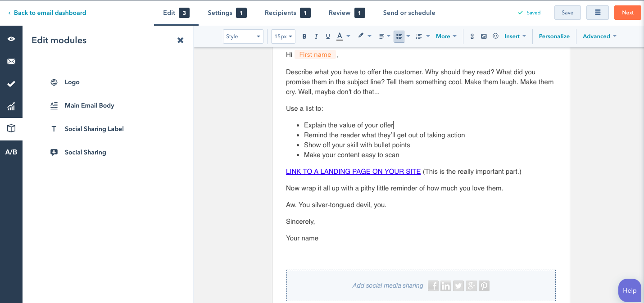Toggle underline formatting

coord(328,36)
